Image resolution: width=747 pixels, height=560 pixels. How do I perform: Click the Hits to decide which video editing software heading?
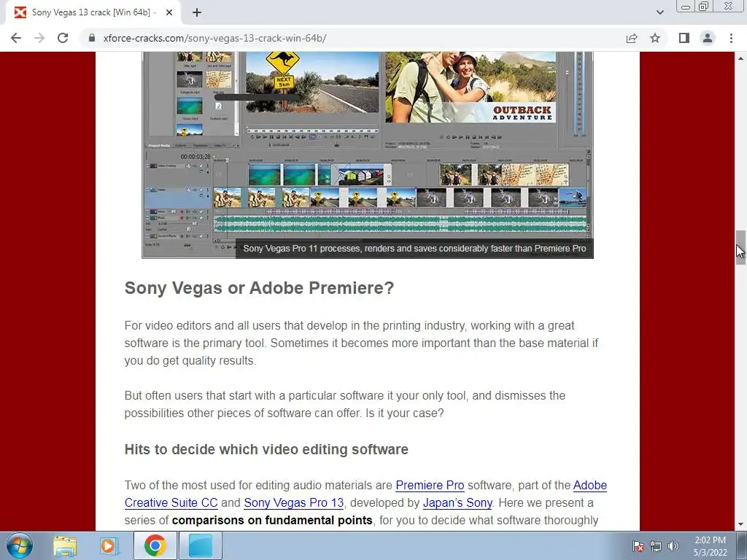(x=266, y=449)
